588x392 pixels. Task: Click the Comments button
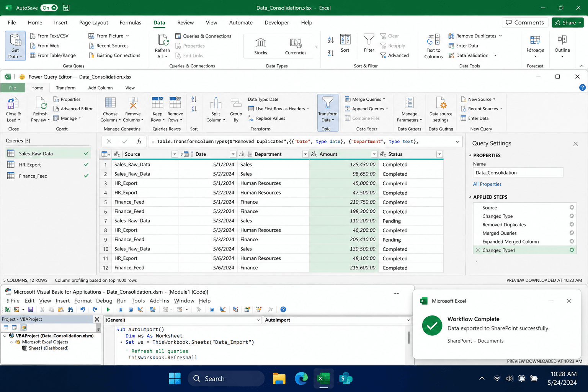[525, 23]
